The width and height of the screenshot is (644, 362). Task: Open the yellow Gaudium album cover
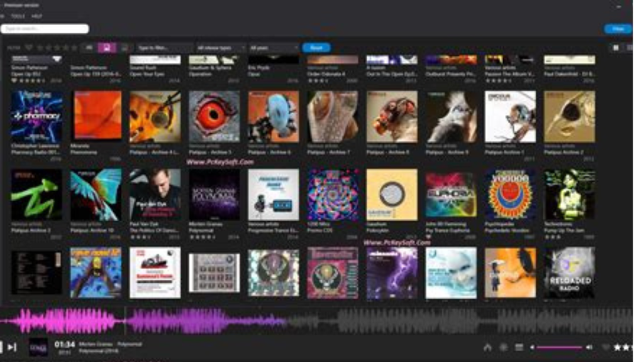click(392, 195)
